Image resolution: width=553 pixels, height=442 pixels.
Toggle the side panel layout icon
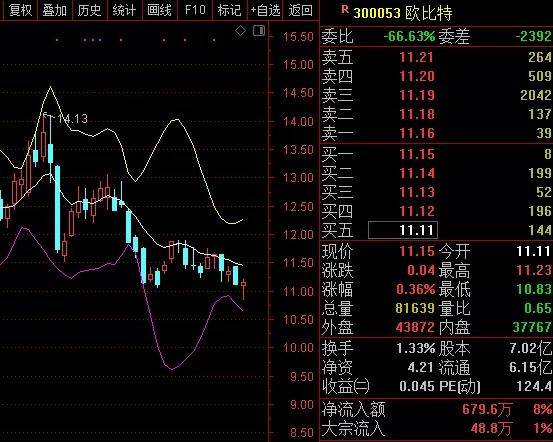click(x=259, y=31)
